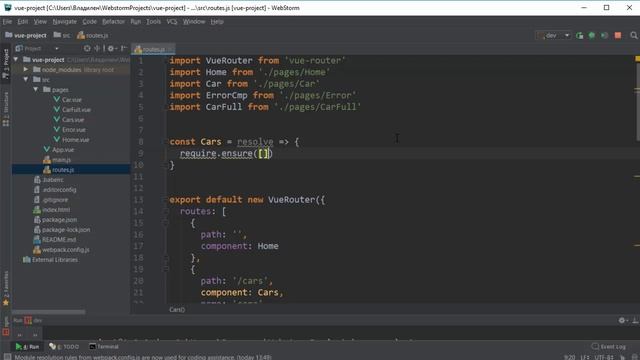
Task: Select README.md in project tree
Action: (55, 240)
